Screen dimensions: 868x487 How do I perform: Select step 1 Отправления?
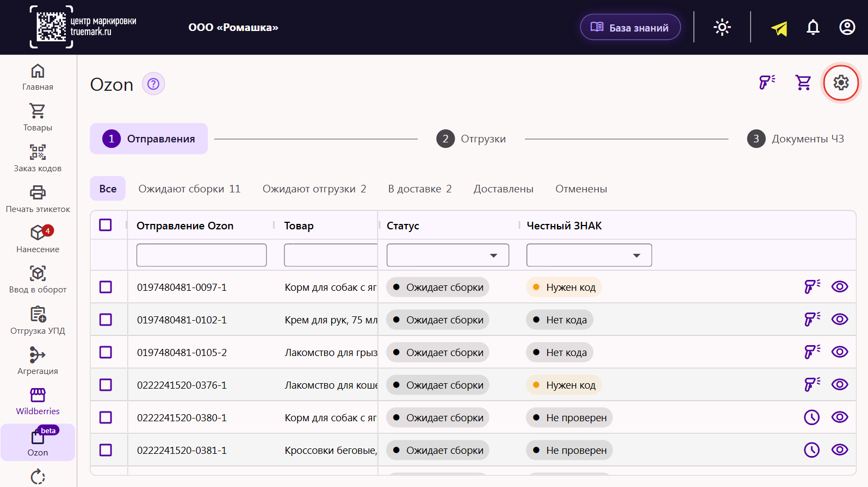[x=149, y=139]
